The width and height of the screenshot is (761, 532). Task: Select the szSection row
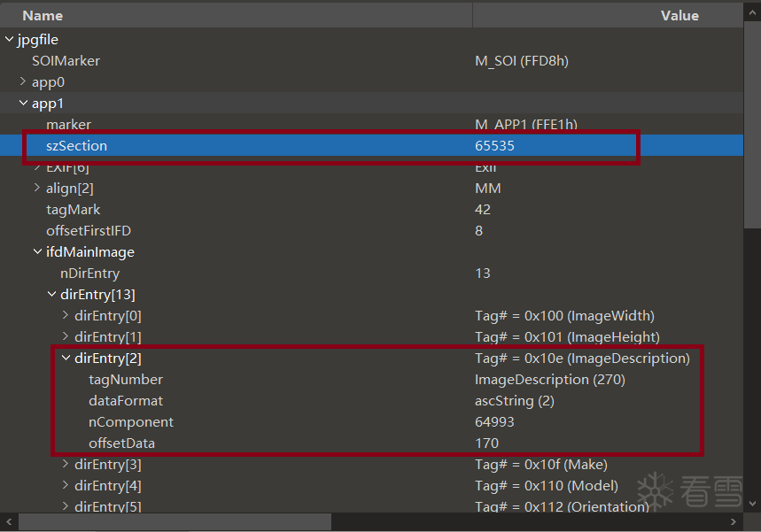click(x=76, y=146)
